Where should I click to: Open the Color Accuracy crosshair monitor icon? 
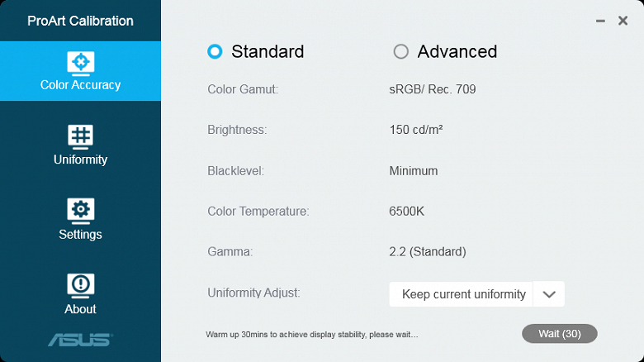pyautogui.click(x=80, y=62)
